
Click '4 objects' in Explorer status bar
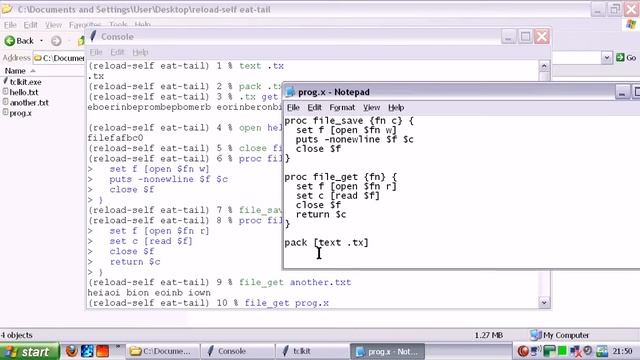coord(17,335)
